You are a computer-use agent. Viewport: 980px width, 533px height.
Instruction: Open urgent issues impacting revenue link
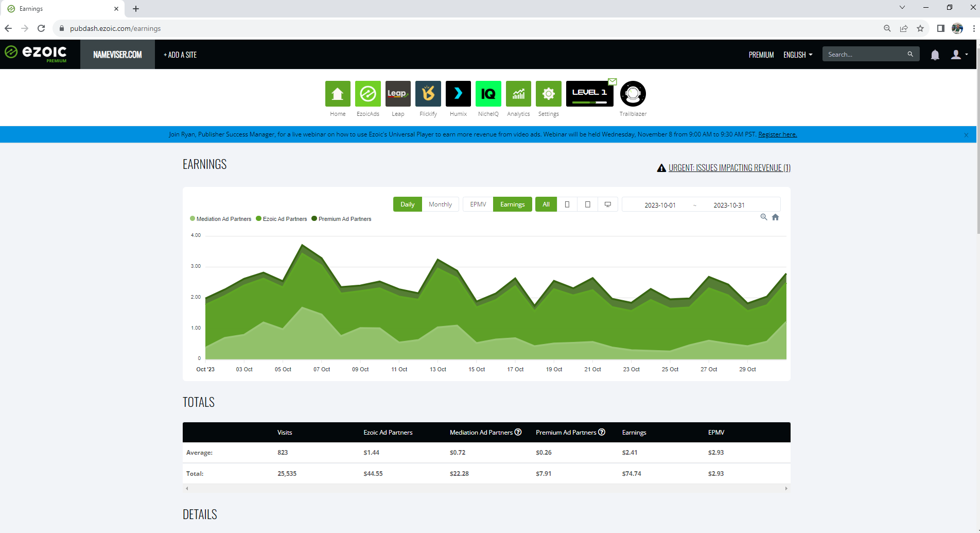pos(729,168)
